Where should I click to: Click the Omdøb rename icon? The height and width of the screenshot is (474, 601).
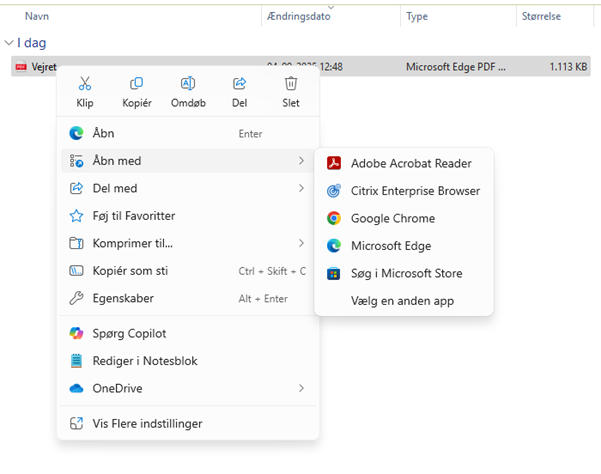(188, 84)
